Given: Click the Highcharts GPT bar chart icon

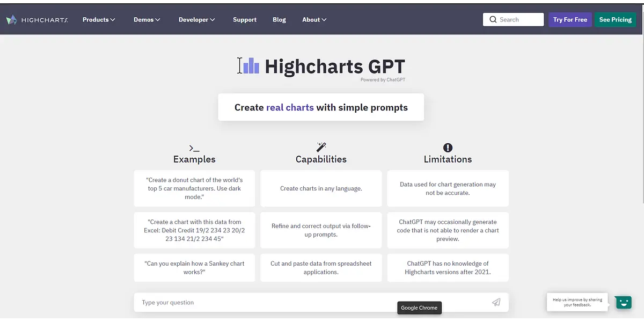Looking at the screenshot, I should [x=251, y=66].
